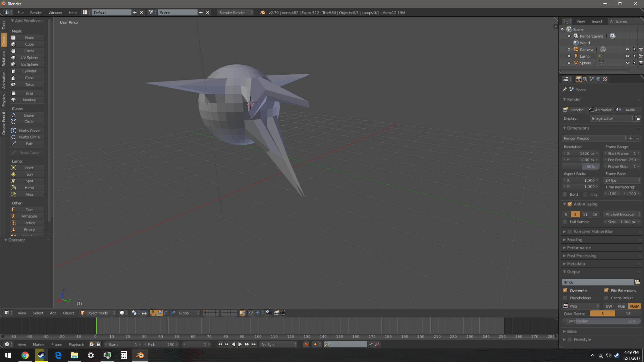Open the top-bar Render menu
Screen dimensions: 644x362
[x=36, y=12]
